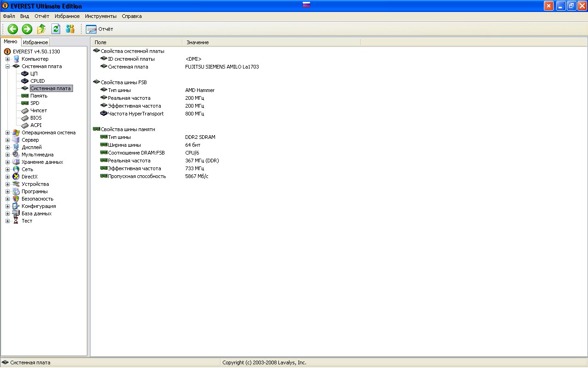Expand the Устройства tree node
The width and height of the screenshot is (588, 368).
click(7, 184)
